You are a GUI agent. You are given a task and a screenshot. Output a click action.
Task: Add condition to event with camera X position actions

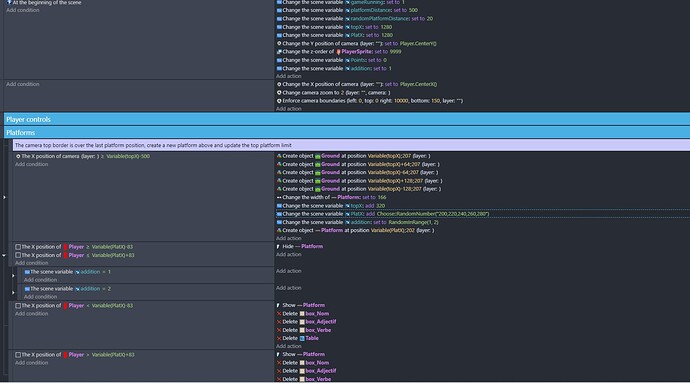(x=22, y=84)
